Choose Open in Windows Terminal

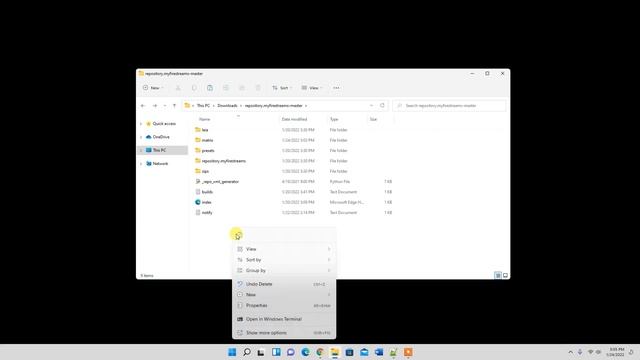pyautogui.click(x=284, y=319)
